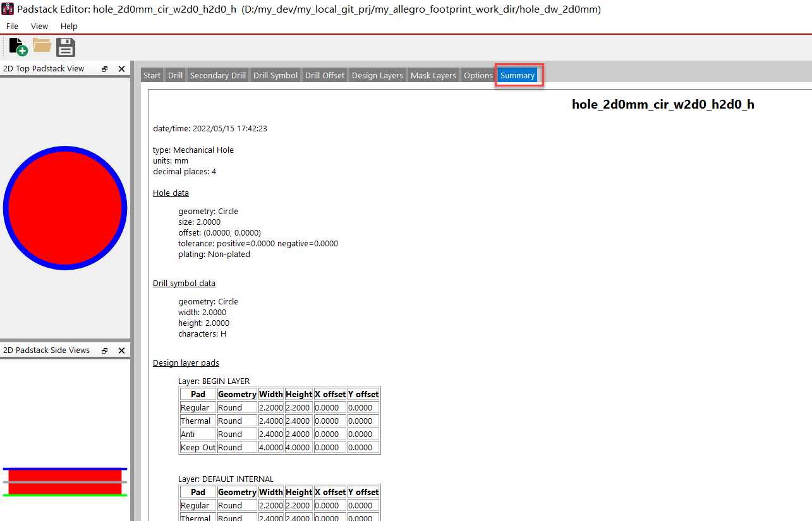Open the Drill Offset tab
The image size is (812, 521).
tap(325, 75)
